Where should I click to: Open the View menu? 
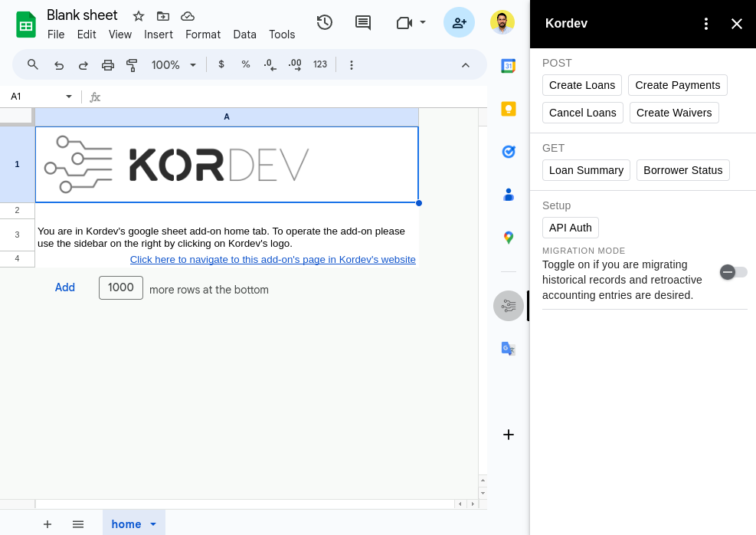click(120, 34)
